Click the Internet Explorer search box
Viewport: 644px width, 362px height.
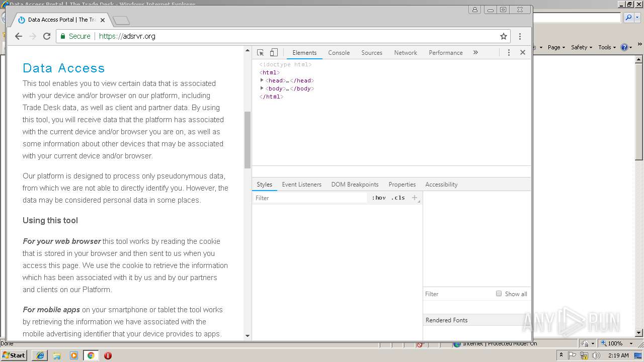577,18
